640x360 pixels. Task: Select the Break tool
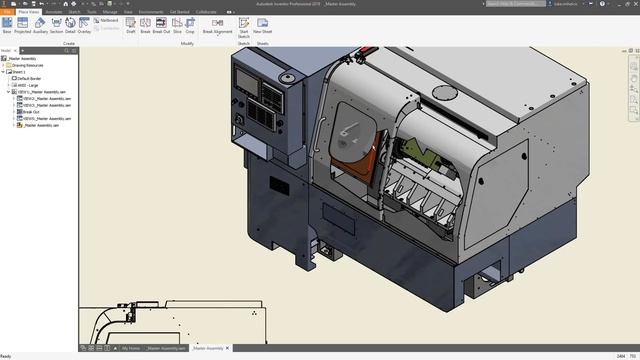[x=145, y=25]
